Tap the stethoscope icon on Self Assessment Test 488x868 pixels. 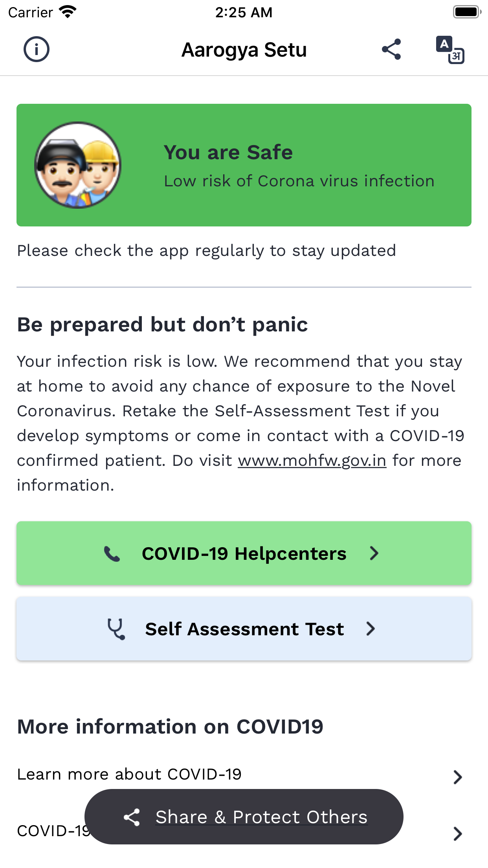click(116, 628)
